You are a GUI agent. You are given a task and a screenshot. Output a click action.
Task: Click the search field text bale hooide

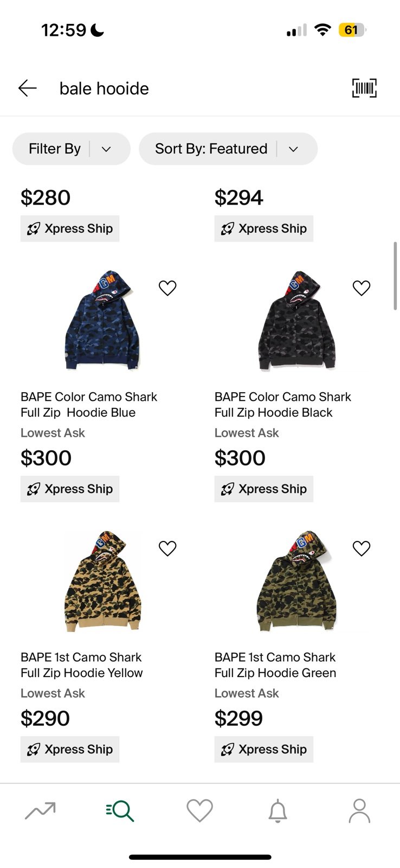tap(104, 88)
